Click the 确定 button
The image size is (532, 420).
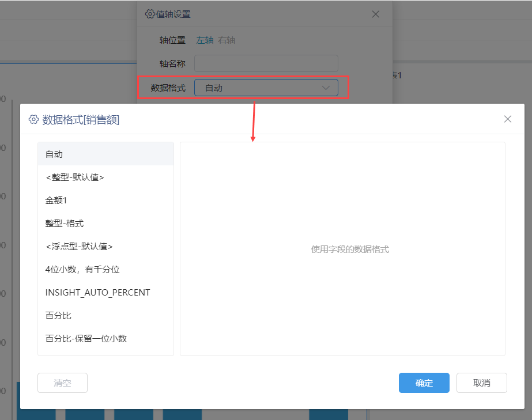pos(424,383)
